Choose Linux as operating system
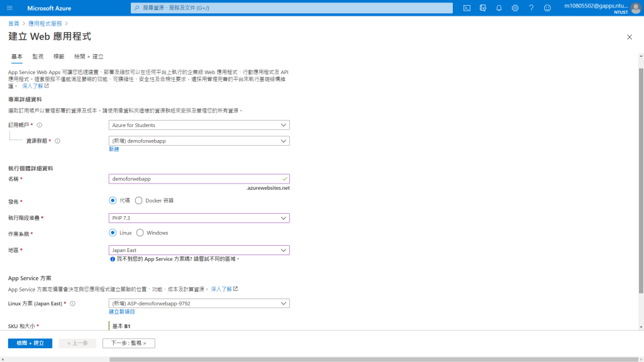The height and width of the screenshot is (362, 644). tap(113, 233)
